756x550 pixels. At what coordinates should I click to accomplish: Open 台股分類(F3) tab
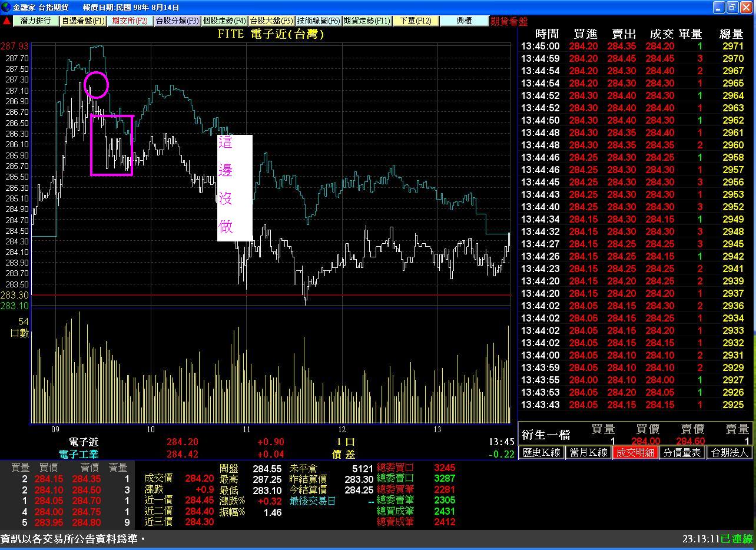[x=177, y=21]
